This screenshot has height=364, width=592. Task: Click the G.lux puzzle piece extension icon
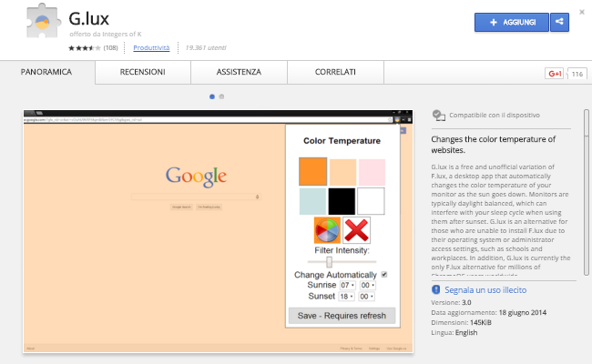44,21
